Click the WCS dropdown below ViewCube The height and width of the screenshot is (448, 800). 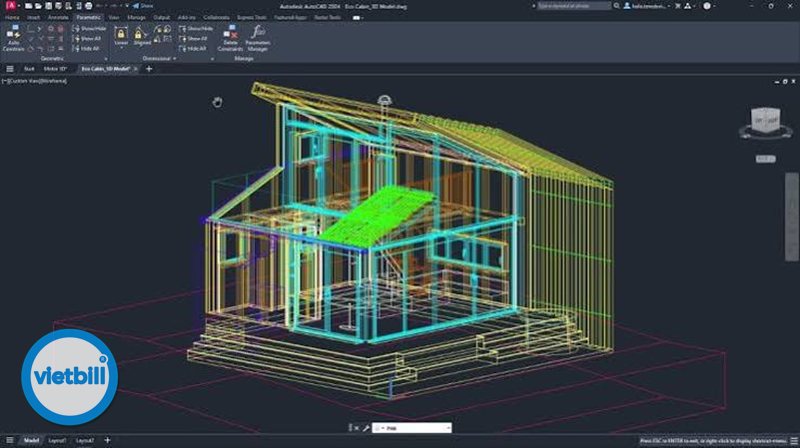tap(765, 159)
